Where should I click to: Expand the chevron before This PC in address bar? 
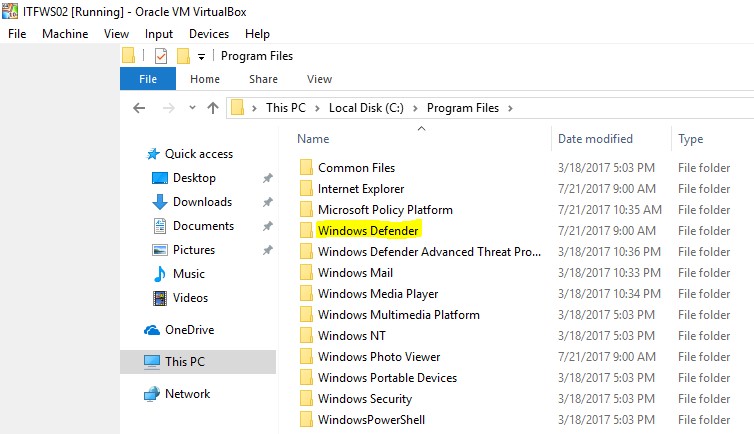click(x=254, y=108)
